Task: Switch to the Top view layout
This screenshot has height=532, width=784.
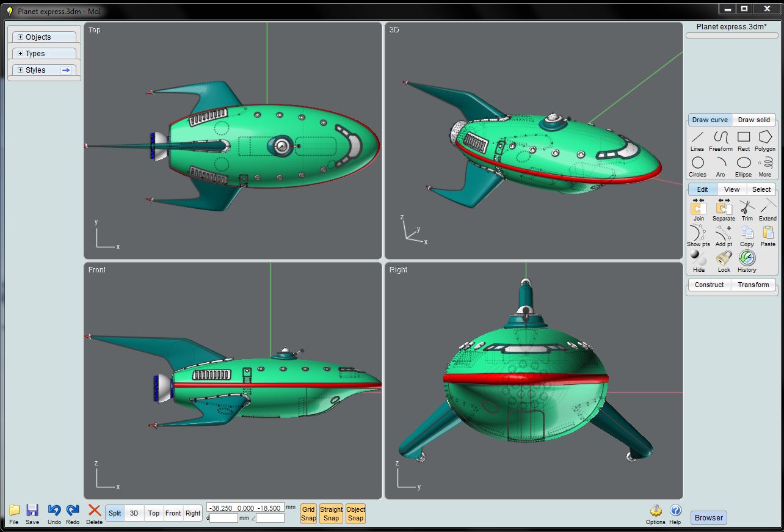Action: tap(154, 513)
